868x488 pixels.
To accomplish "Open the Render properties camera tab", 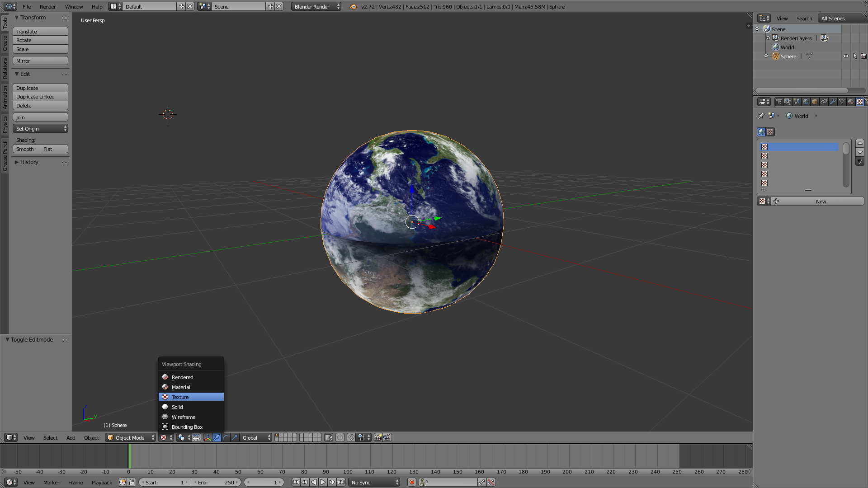I will click(778, 102).
